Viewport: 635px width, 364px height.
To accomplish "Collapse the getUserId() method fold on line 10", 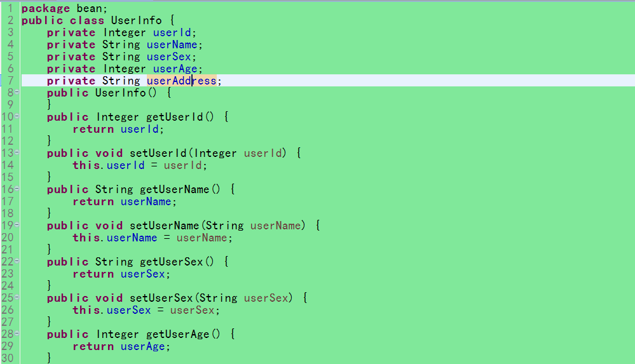I will tap(17, 116).
